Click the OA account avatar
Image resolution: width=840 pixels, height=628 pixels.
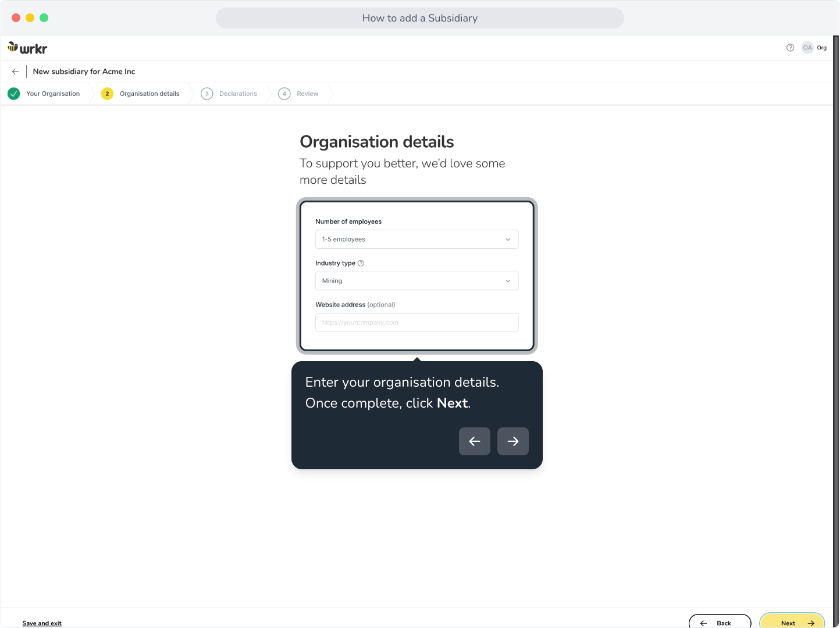(807, 48)
